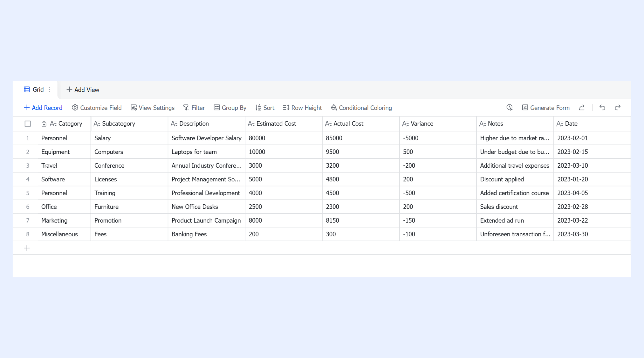Viewport: 644px width, 358px height.
Task: Select date cell '2023-03-10'
Action: 592,166
